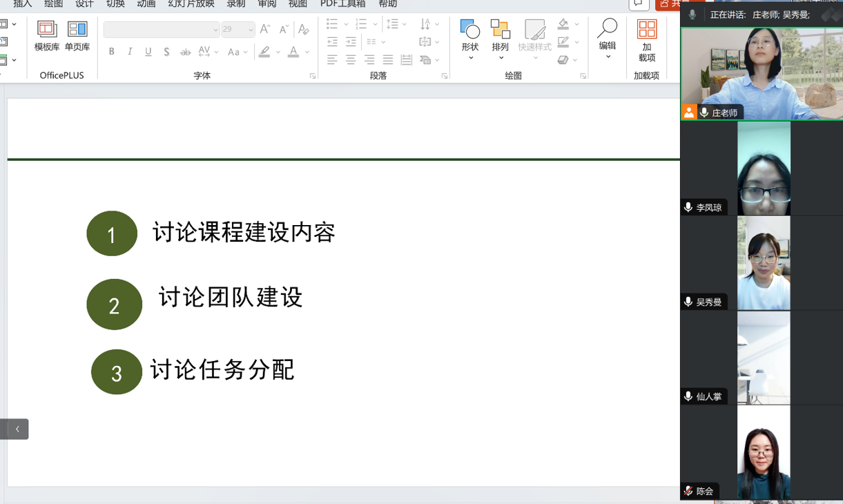
Task: Toggle bold formatting
Action: point(112,52)
